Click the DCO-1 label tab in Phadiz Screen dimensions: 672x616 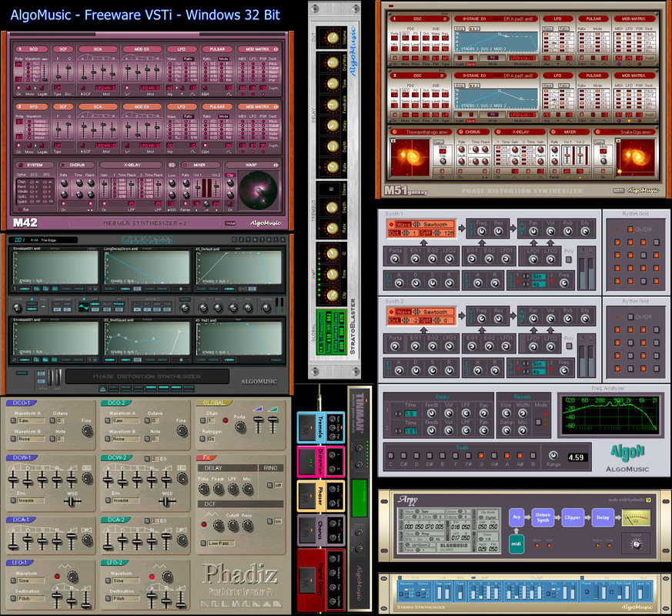pos(21,403)
